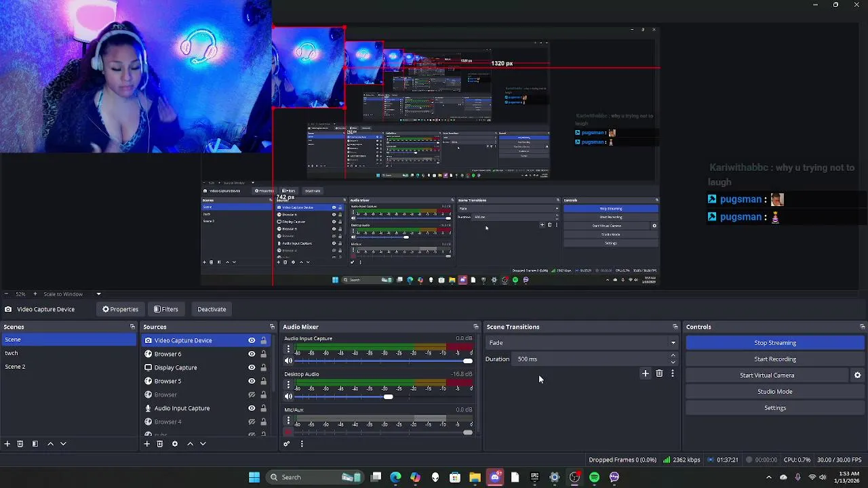Open Microsoft Edge from the taskbar
This screenshot has height=488, width=868.
point(395,477)
